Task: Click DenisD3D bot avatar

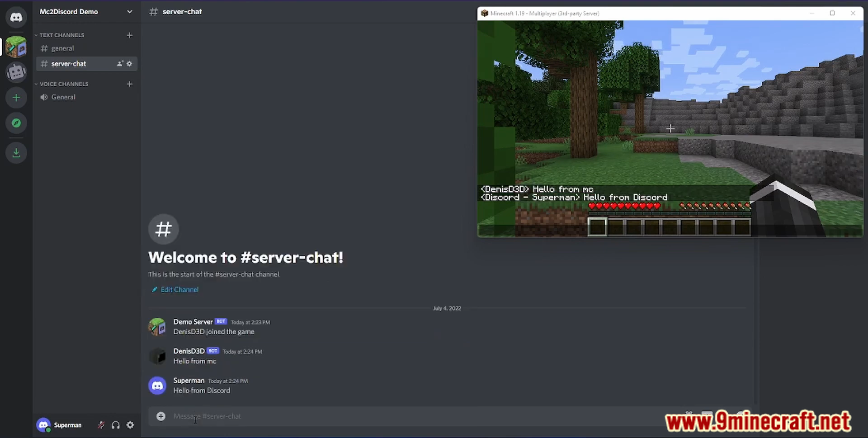Action: [x=157, y=356]
